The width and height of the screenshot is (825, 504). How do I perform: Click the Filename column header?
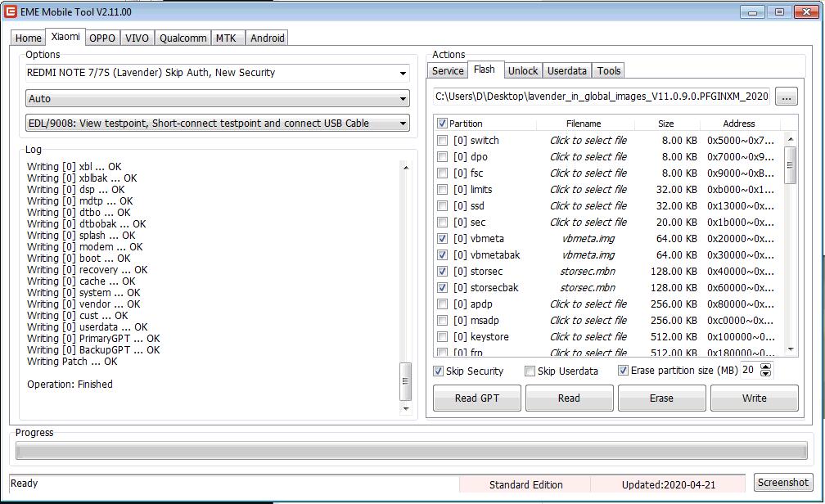coord(584,124)
